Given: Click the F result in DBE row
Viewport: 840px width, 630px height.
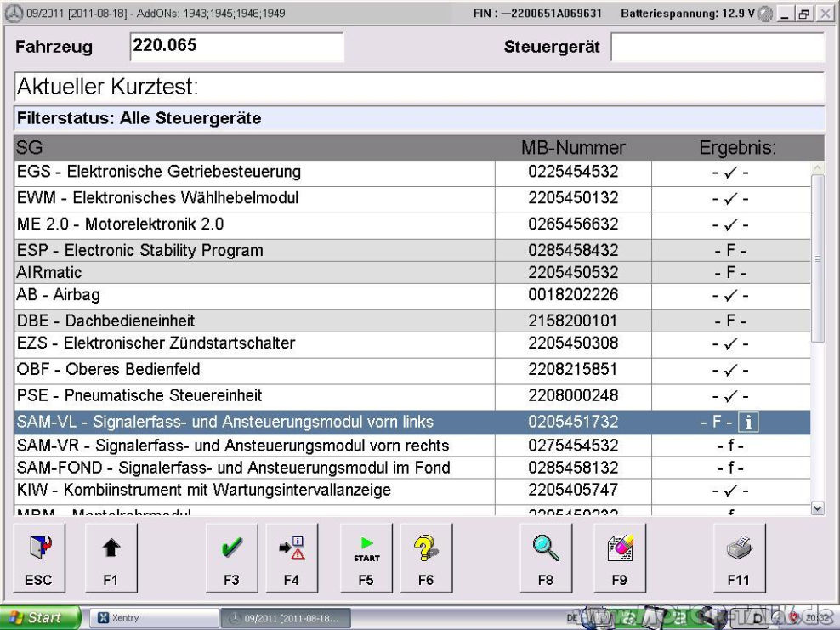Looking at the screenshot, I should (730, 321).
